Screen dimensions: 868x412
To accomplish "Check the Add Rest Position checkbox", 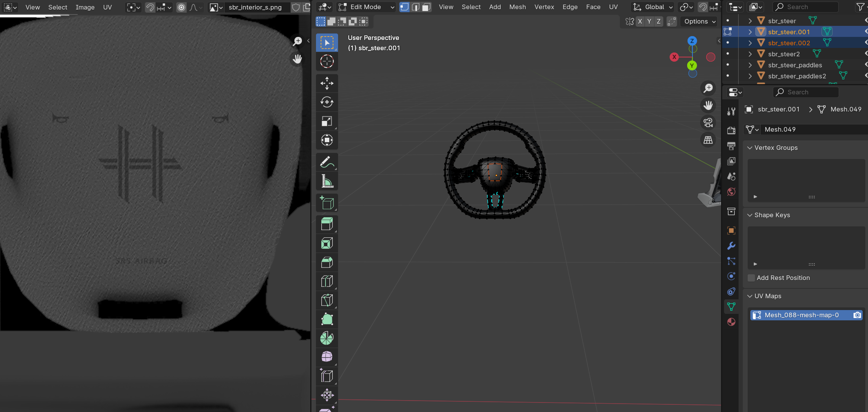I will tap(751, 278).
